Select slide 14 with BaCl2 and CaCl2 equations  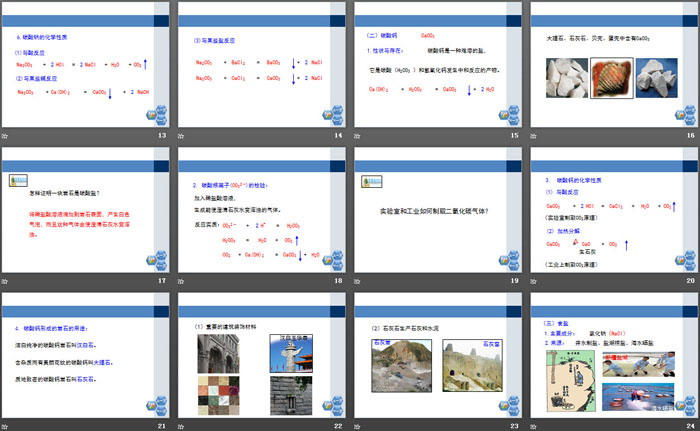pyautogui.click(x=262, y=65)
